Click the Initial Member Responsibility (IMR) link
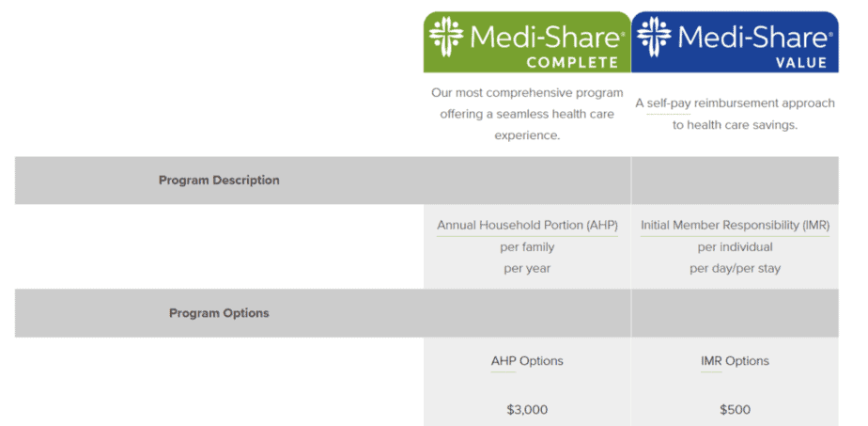 click(x=736, y=226)
